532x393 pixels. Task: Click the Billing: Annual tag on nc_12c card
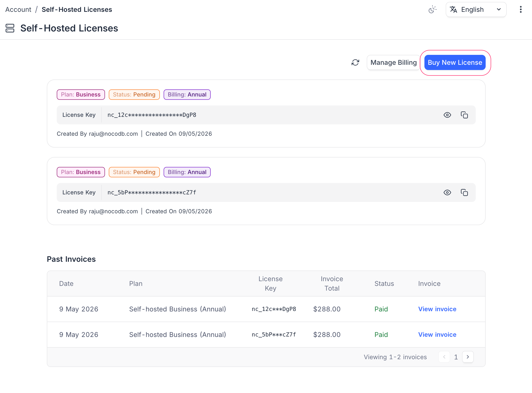(x=187, y=94)
